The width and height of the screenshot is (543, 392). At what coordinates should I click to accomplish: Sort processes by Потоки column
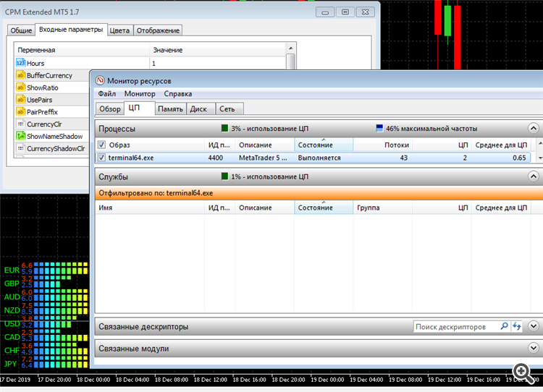[382, 145]
